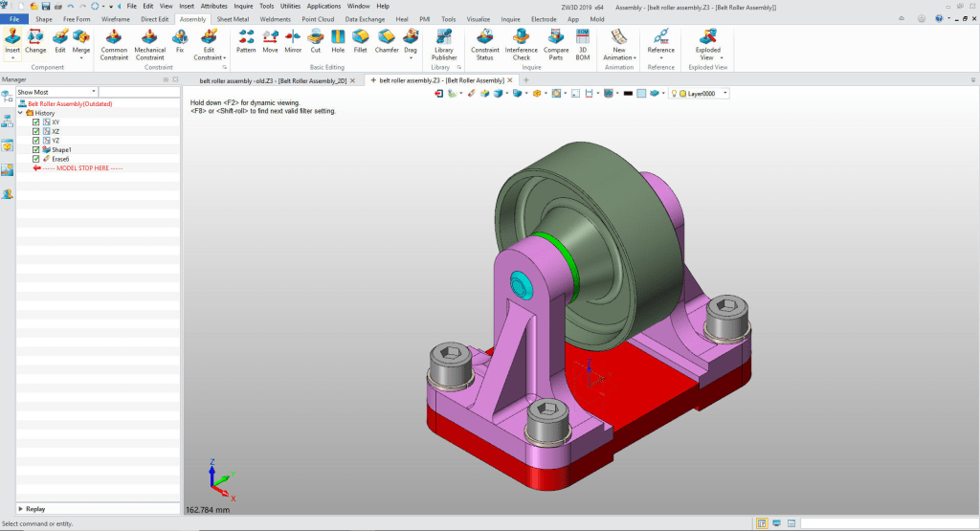Uncheck the XY plane checkbox
Viewport: 980px width, 531px height.
click(x=35, y=122)
